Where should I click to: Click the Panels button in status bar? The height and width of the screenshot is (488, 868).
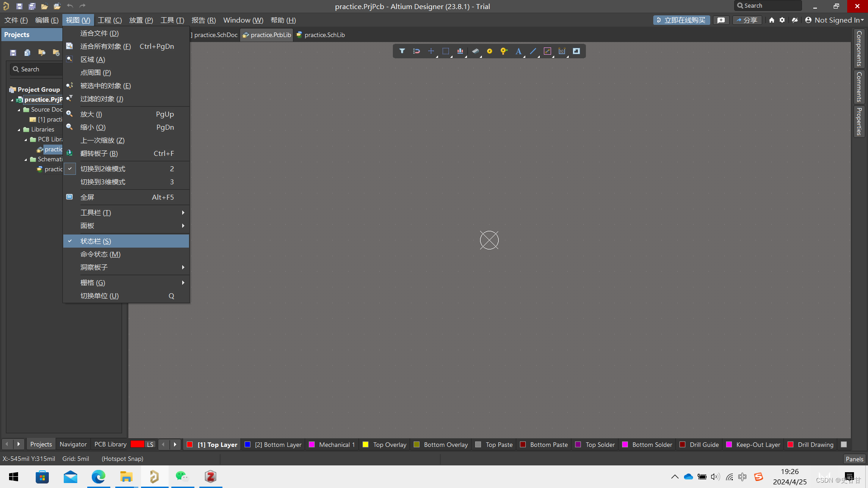tap(854, 459)
